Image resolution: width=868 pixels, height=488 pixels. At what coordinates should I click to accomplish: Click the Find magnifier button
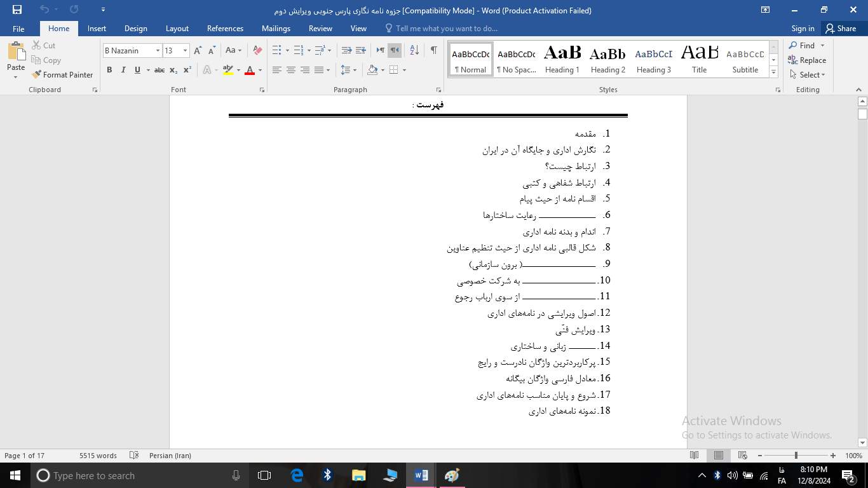click(x=802, y=46)
